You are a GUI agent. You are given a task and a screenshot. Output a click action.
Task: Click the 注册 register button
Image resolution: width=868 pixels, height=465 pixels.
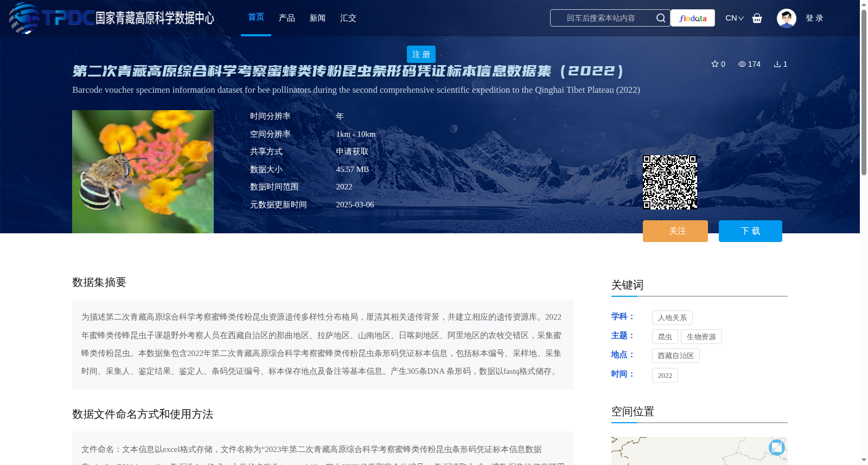pyautogui.click(x=421, y=54)
